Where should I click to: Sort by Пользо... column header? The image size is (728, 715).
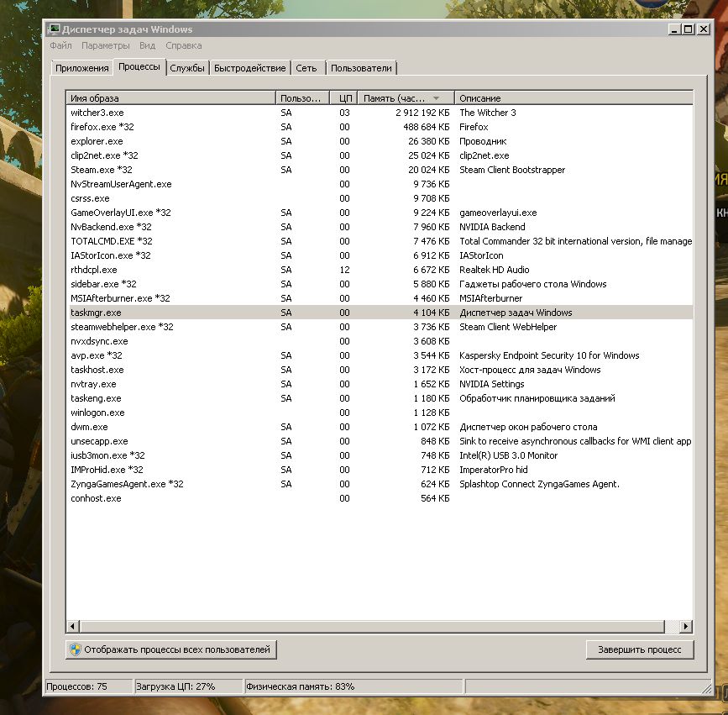[x=303, y=98]
